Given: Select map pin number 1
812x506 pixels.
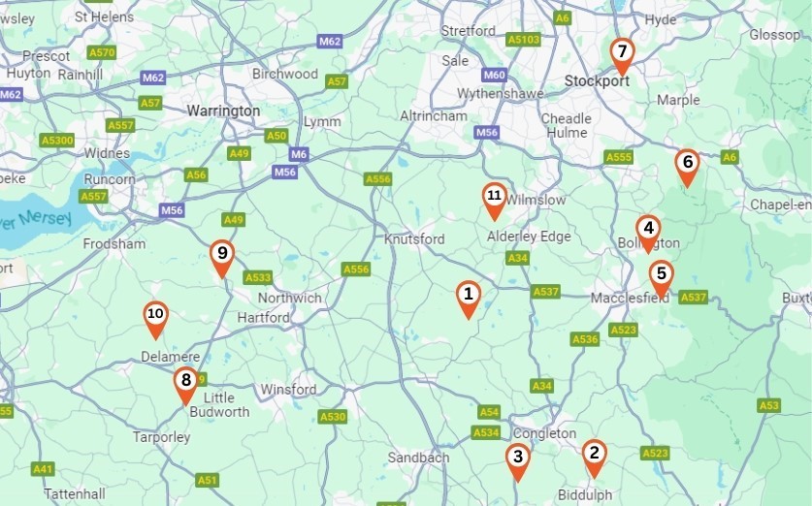Looking at the screenshot, I should (x=469, y=300).
